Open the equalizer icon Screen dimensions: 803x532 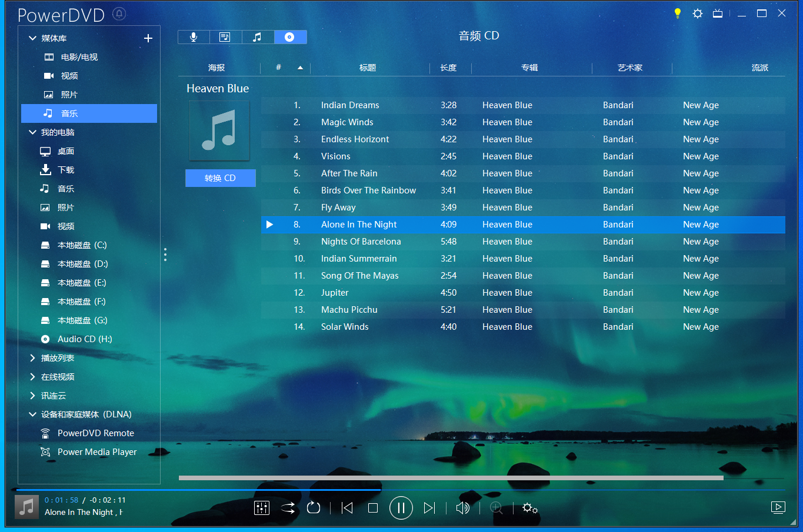pyautogui.click(x=262, y=508)
